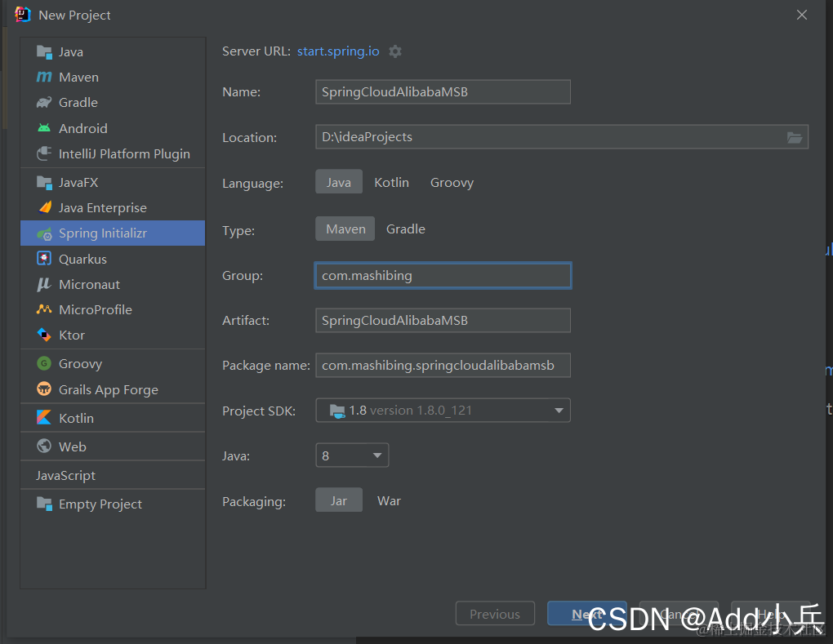Screen dimensions: 833x644
Task: Click the Quarkus icon
Action: (44, 259)
